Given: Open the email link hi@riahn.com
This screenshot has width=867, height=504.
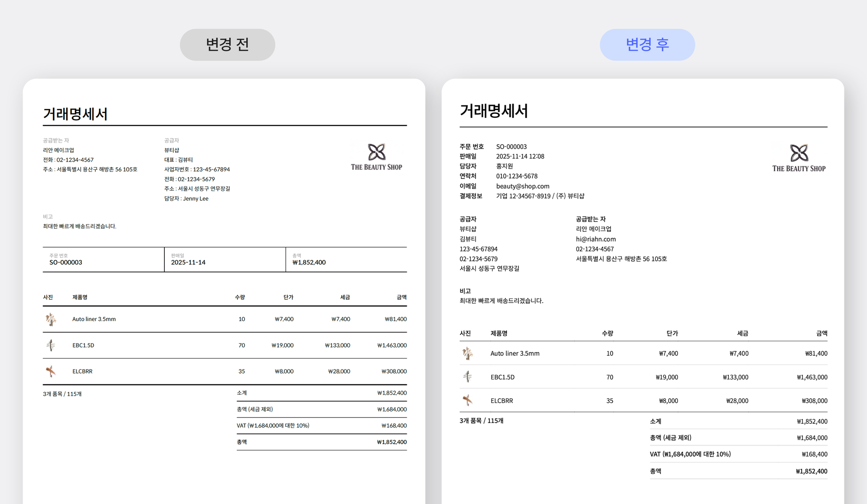Looking at the screenshot, I should 596,239.
